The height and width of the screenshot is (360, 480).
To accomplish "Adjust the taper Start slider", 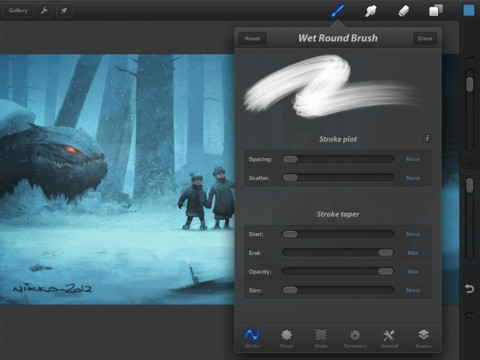I will click(x=338, y=234).
